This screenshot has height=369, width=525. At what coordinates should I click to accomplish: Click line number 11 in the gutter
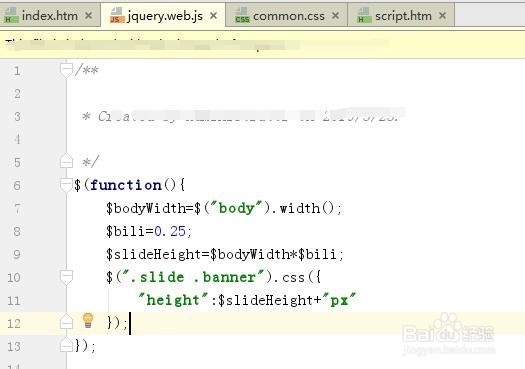tap(14, 300)
